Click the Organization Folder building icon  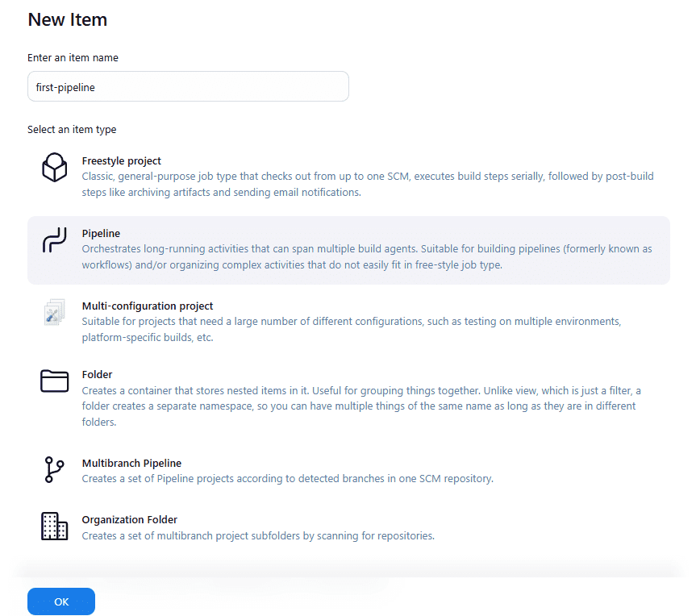(x=55, y=527)
